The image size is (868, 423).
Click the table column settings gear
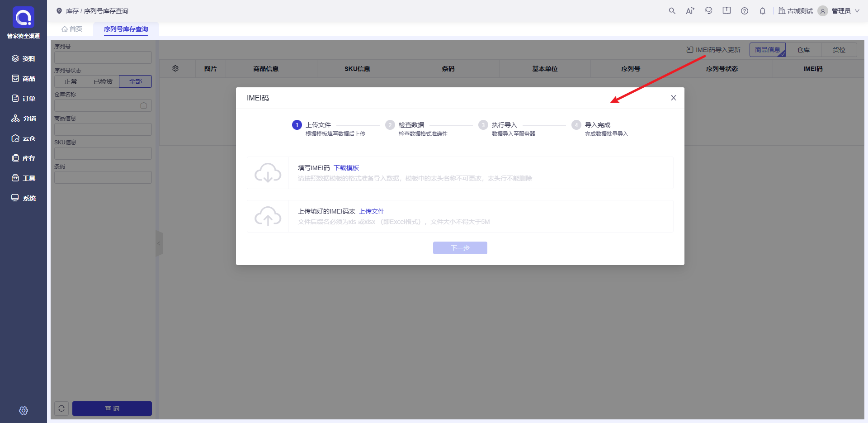pyautogui.click(x=175, y=68)
